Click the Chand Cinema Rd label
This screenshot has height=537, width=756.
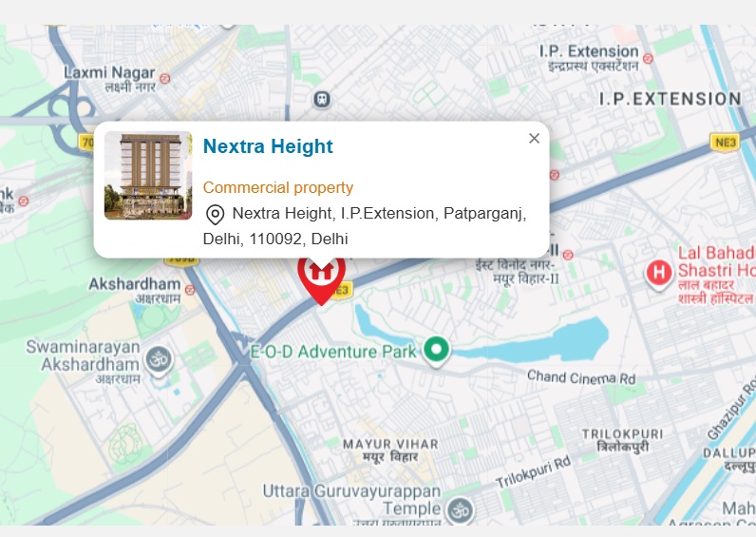(x=581, y=377)
